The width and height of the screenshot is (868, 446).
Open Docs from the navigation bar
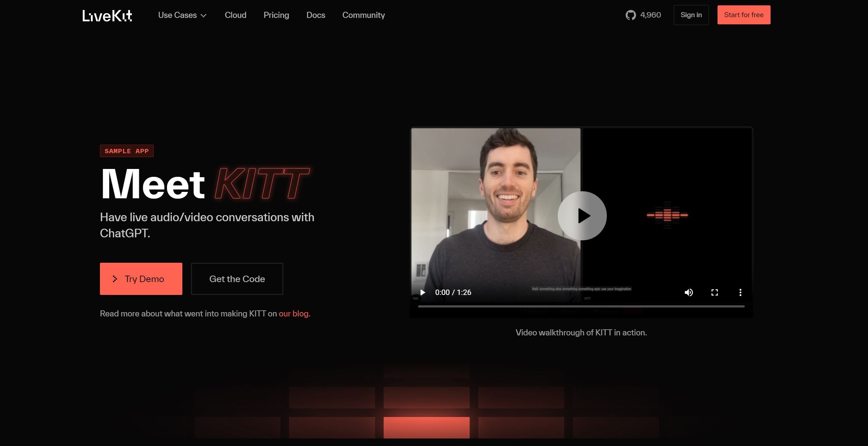pos(316,15)
